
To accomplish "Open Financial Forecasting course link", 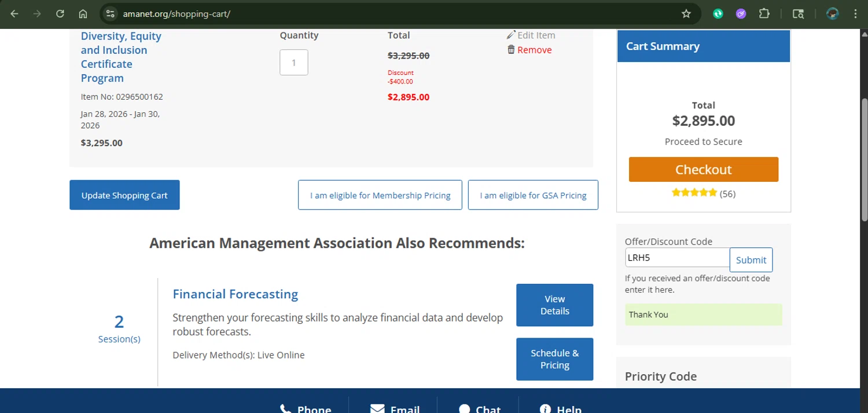I will click(x=235, y=294).
